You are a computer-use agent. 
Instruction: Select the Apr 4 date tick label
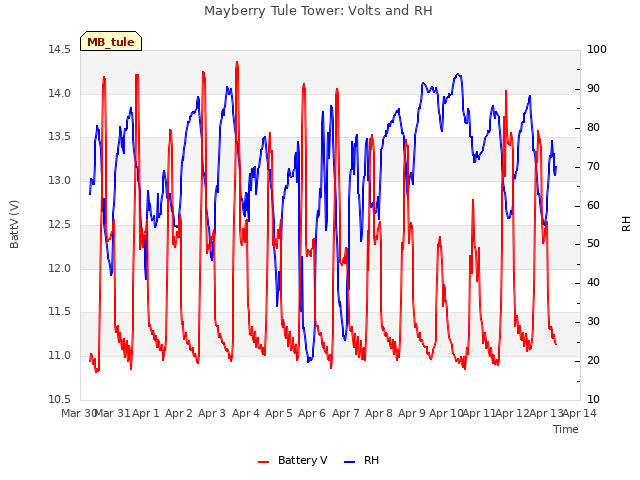click(246, 413)
